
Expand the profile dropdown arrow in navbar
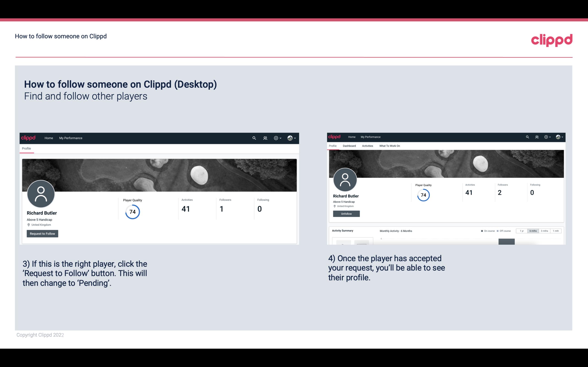pos(295,138)
